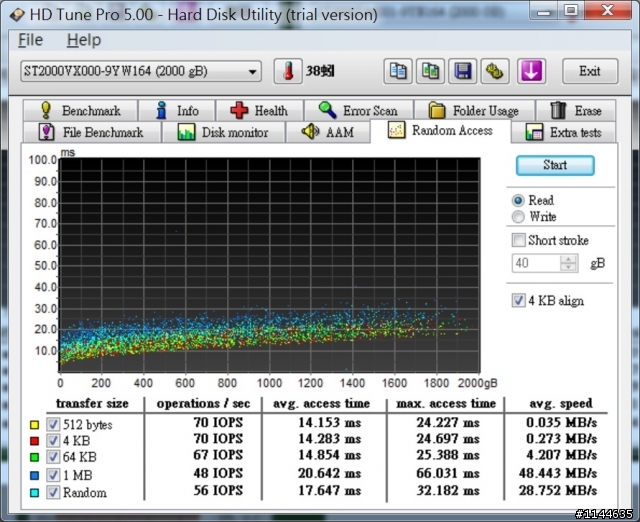Open the AAM tab
The height and width of the screenshot is (522, 640).
[328, 132]
